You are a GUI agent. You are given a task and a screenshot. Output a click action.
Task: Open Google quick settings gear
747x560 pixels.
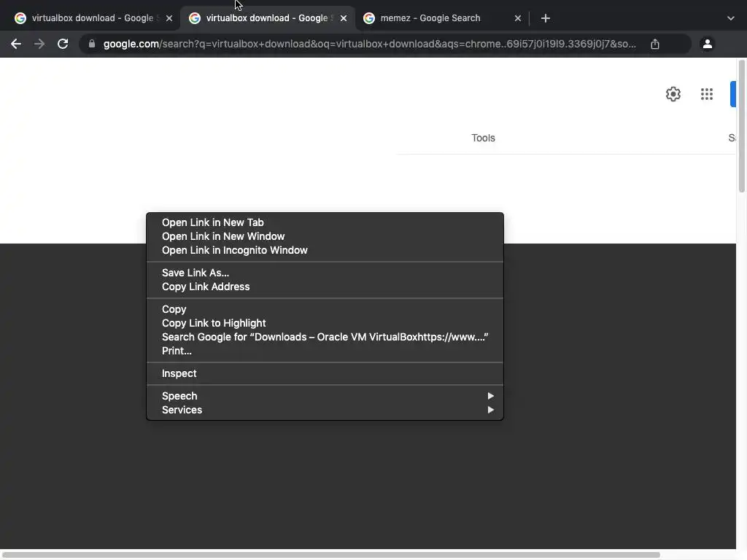673,94
